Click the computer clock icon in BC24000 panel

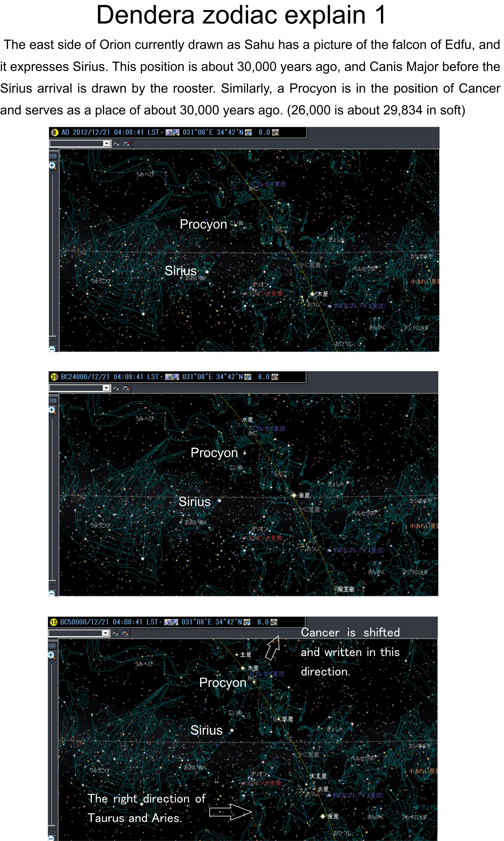click(x=176, y=377)
